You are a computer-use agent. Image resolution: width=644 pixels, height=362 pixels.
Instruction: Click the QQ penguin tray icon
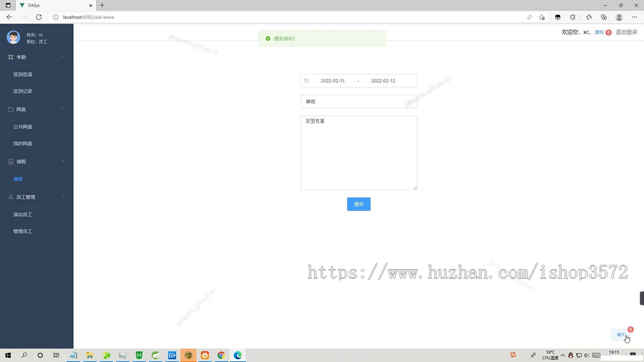tap(570, 356)
